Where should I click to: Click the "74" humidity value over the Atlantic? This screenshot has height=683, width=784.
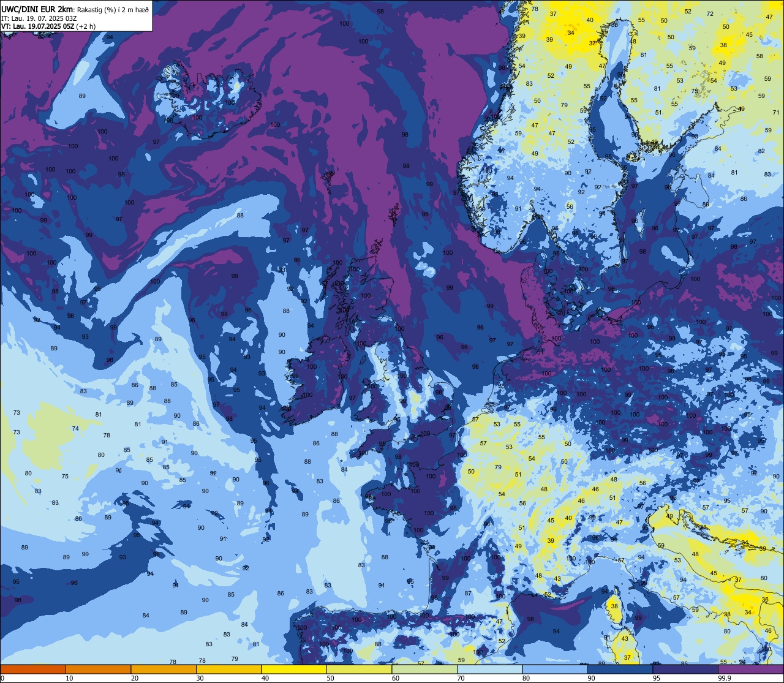tap(75, 428)
